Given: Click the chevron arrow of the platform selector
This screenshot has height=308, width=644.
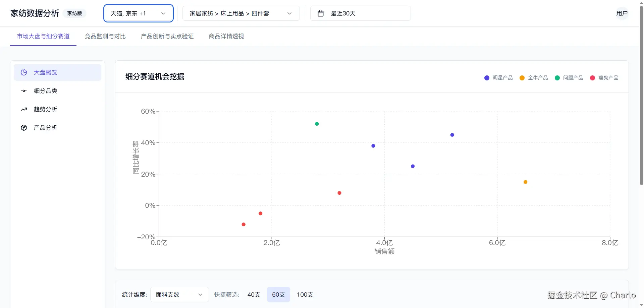Looking at the screenshot, I should click(163, 13).
